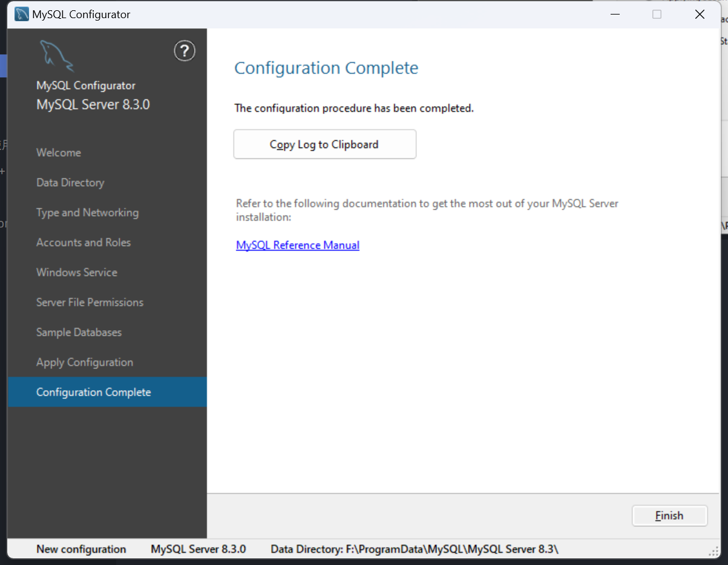This screenshot has width=728, height=565.
Task: Click the "MySQL Server 8.3.0" sidebar title
Action: tap(93, 105)
